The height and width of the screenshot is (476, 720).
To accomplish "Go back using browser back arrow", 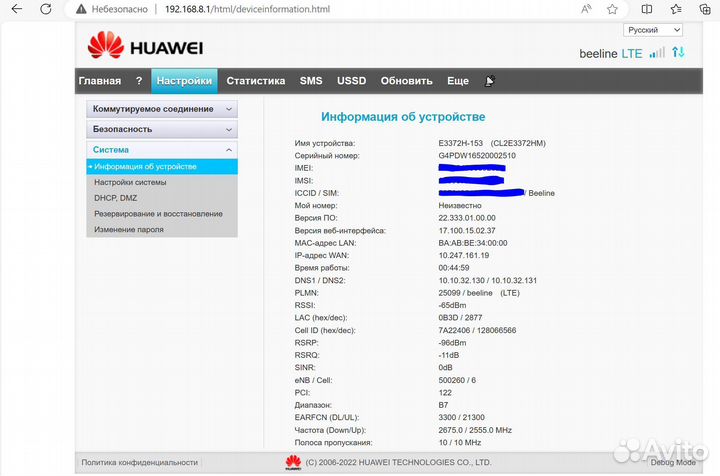I will (17, 9).
